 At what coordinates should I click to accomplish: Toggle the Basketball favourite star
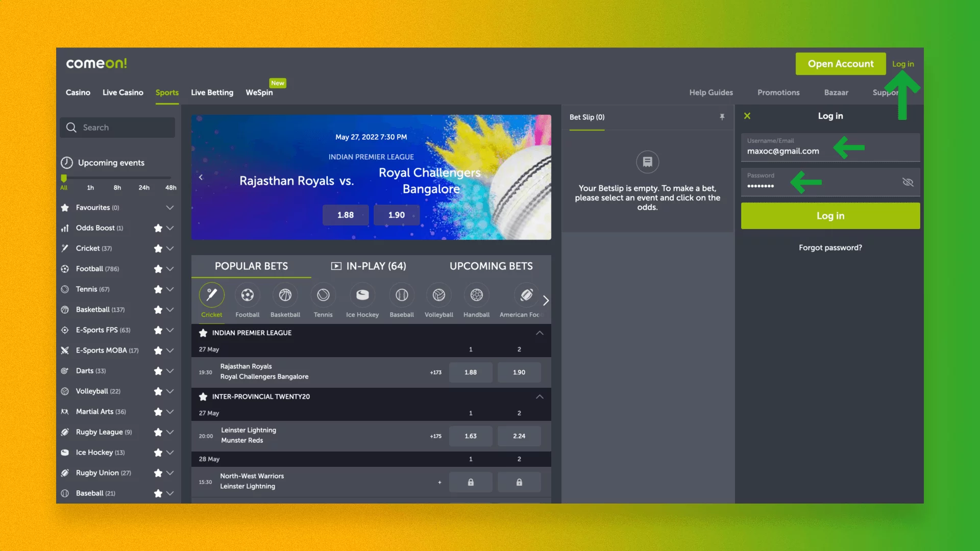pyautogui.click(x=158, y=310)
